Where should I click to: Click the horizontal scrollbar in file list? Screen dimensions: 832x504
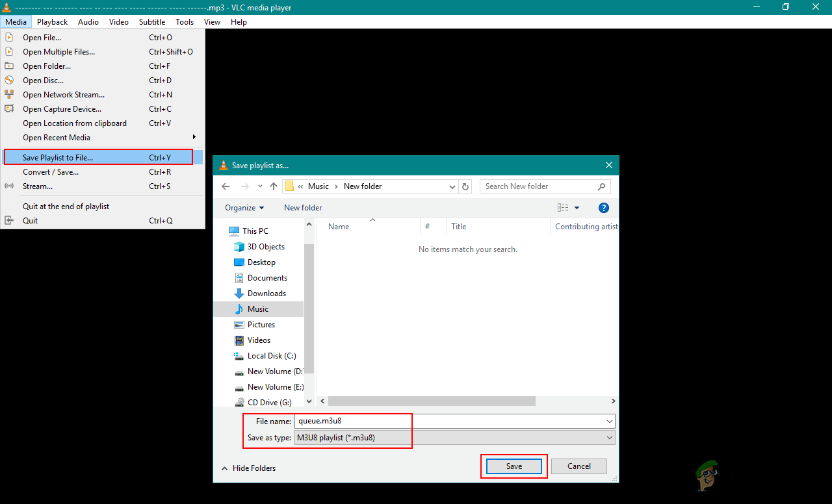click(431, 401)
